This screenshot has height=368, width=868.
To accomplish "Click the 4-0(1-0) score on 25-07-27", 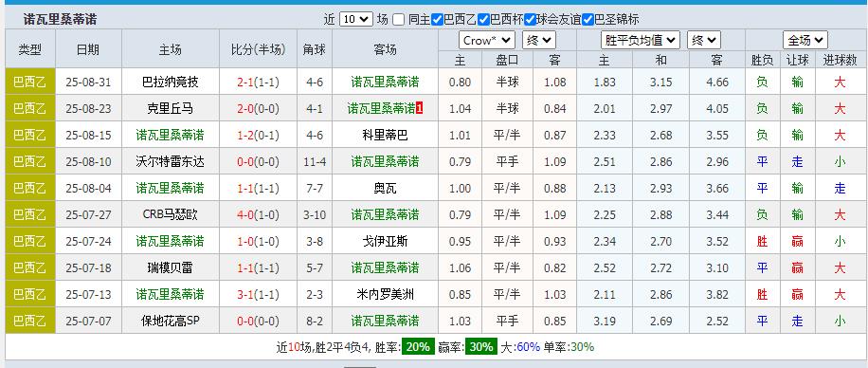I will click(x=258, y=215).
